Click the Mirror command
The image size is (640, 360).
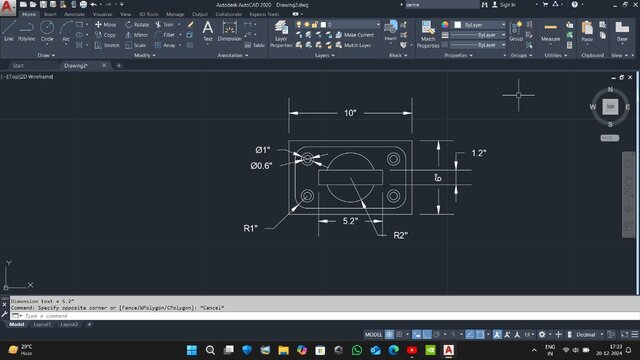click(x=137, y=35)
